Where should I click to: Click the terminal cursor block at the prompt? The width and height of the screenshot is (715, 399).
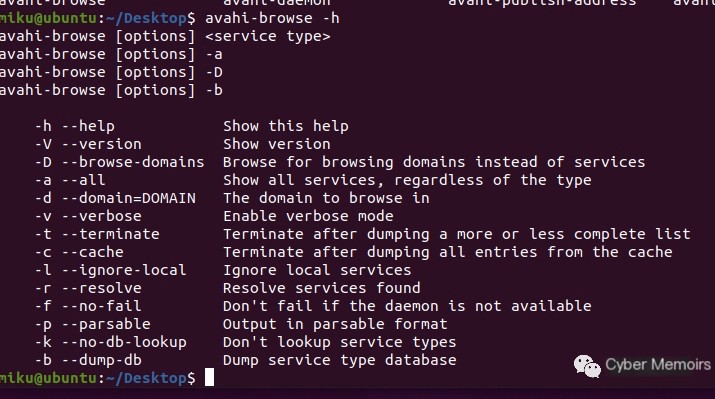click(x=209, y=378)
